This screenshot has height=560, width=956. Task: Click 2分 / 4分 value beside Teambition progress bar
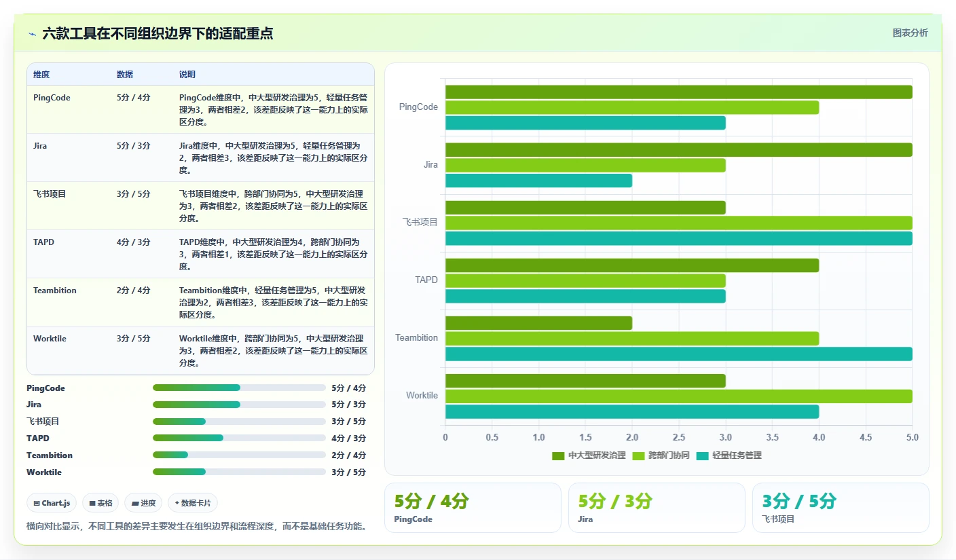pyautogui.click(x=349, y=455)
